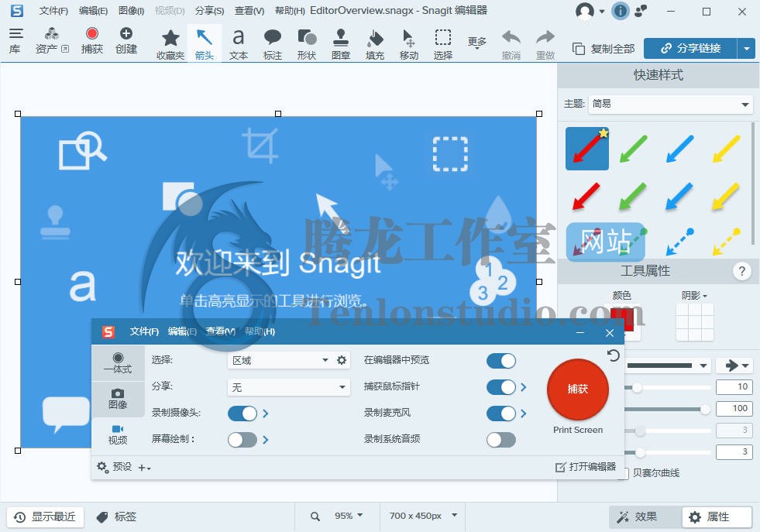This screenshot has height=532, width=760.
Task: Select the Arrow (箭头) tool
Action: point(205,43)
